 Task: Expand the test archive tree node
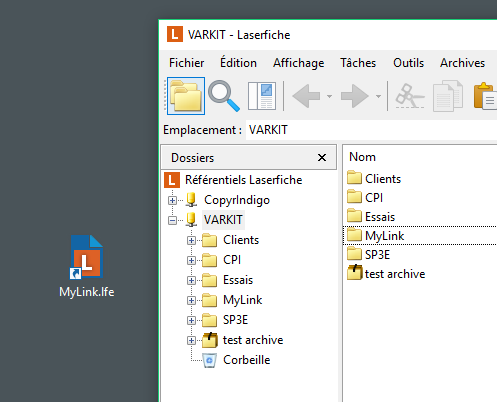click(191, 340)
